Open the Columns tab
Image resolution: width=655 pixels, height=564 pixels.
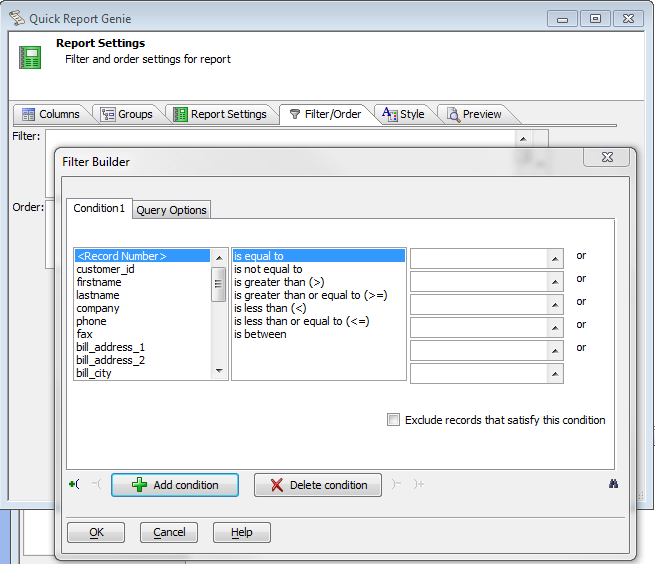coord(51,114)
